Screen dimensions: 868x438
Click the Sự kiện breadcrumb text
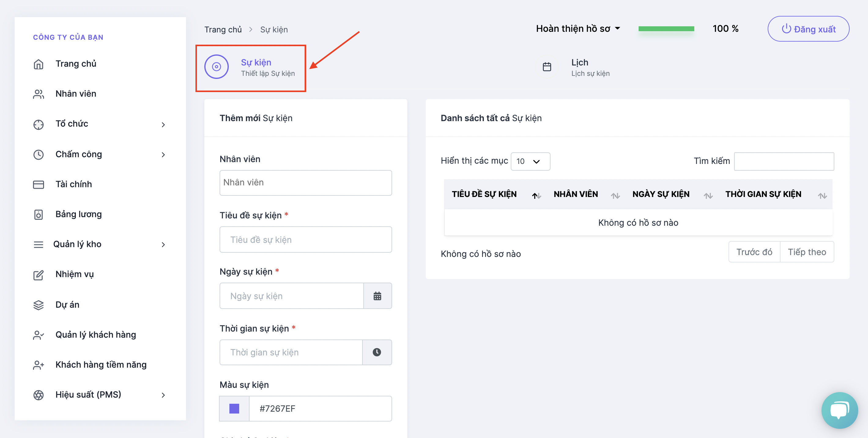[274, 30]
